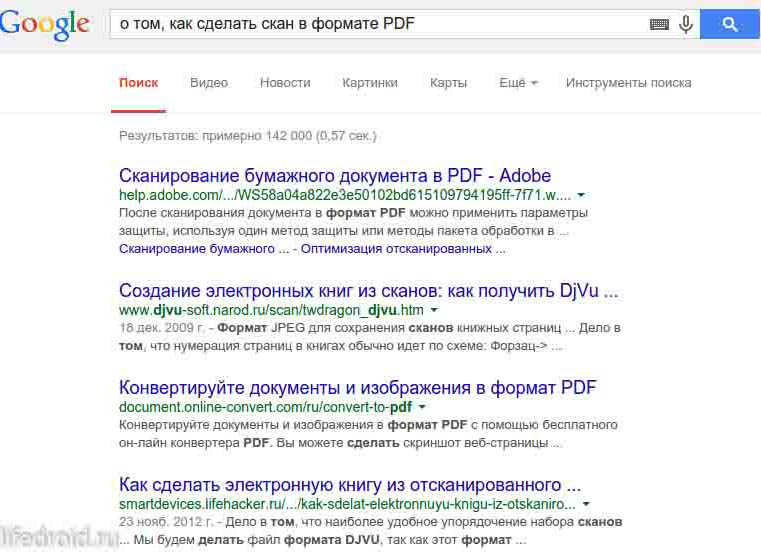761x557 pixels.
Task: Click the results count text 142 000
Action: pyautogui.click(x=289, y=136)
